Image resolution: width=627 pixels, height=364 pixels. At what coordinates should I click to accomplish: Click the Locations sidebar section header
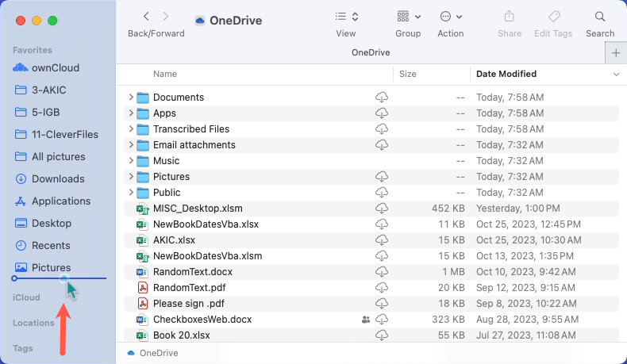[x=33, y=323]
